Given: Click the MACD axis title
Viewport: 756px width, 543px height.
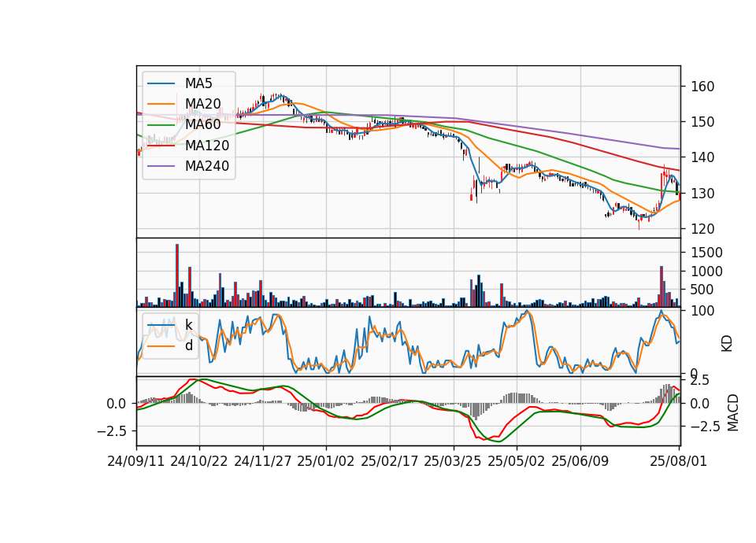Looking at the screenshot, I should 733,412.
